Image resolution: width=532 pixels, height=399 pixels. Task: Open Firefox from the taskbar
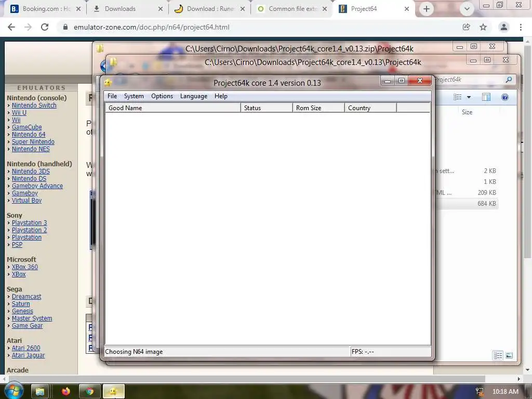click(65, 392)
